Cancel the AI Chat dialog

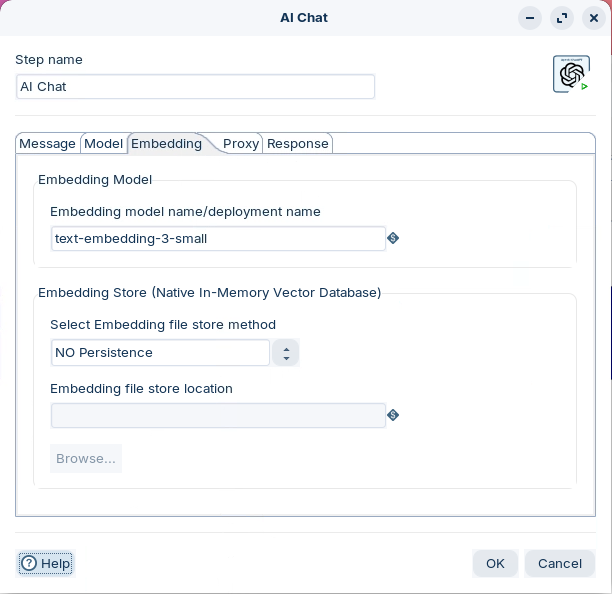point(559,563)
